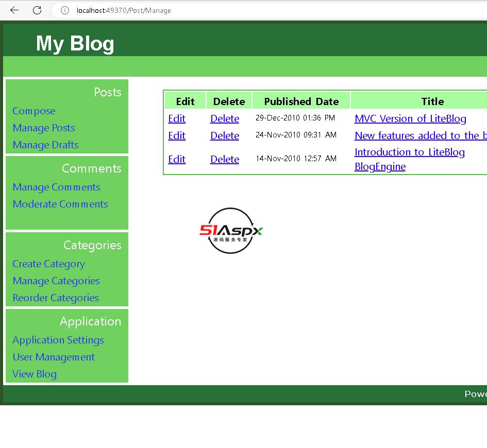Image resolution: width=487 pixels, height=448 pixels.
Task: Click the Edit column header
Action: click(x=185, y=101)
